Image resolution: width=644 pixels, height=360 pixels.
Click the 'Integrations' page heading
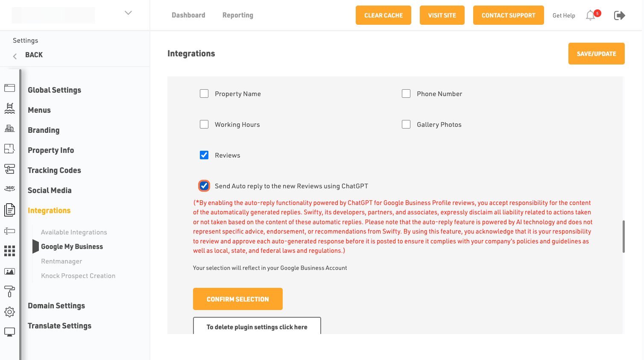191,53
